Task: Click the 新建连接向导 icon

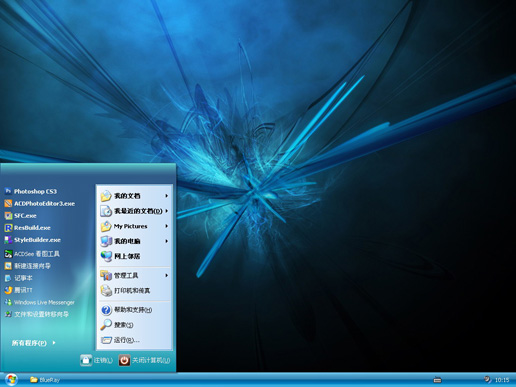Action: pos(8,266)
